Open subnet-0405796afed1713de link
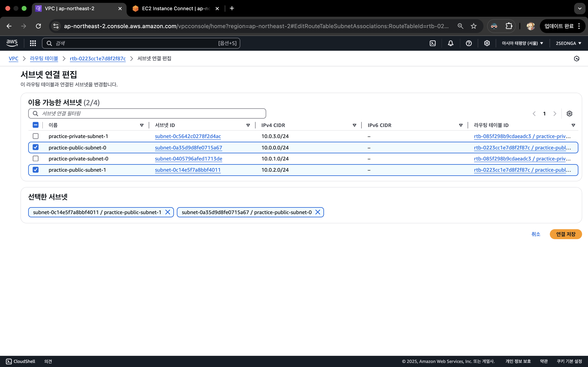 [188, 159]
